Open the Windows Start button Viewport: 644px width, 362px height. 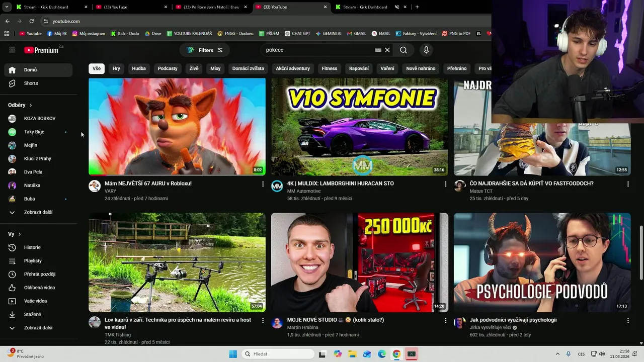coord(233,354)
